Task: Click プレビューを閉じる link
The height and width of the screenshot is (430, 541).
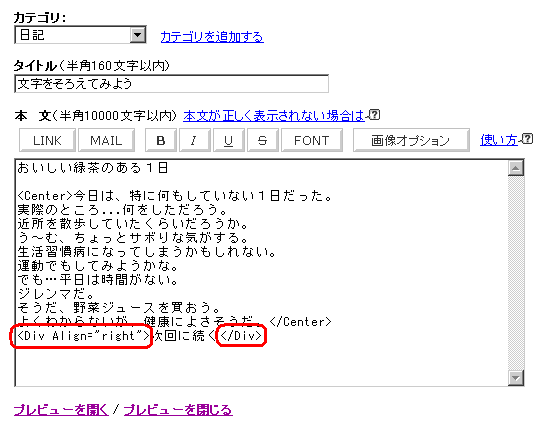Action: [x=178, y=410]
